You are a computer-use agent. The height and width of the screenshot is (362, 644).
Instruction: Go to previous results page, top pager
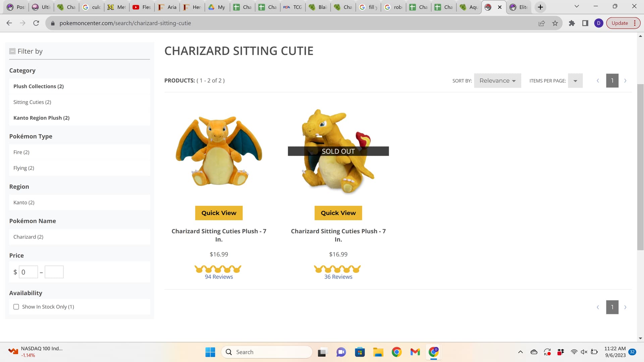click(598, 81)
